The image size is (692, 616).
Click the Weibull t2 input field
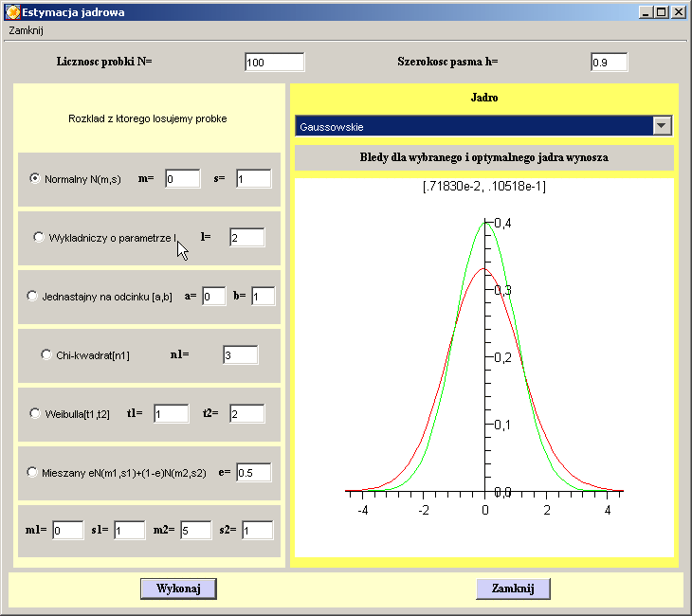246,413
